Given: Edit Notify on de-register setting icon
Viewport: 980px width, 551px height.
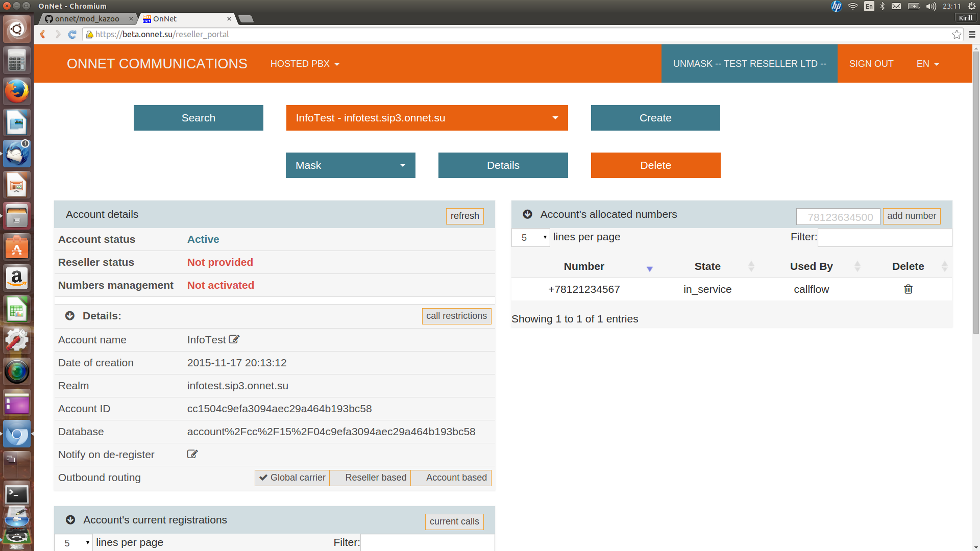Looking at the screenshot, I should pyautogui.click(x=192, y=454).
